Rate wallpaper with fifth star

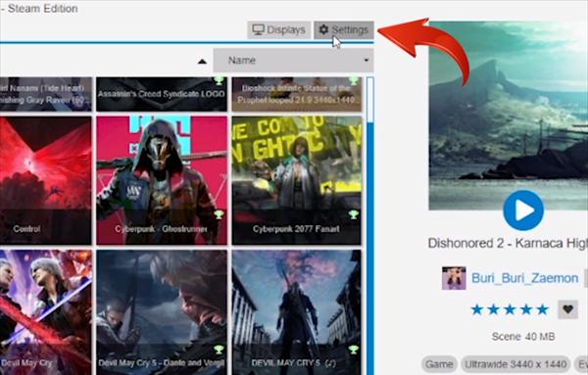[542, 309]
